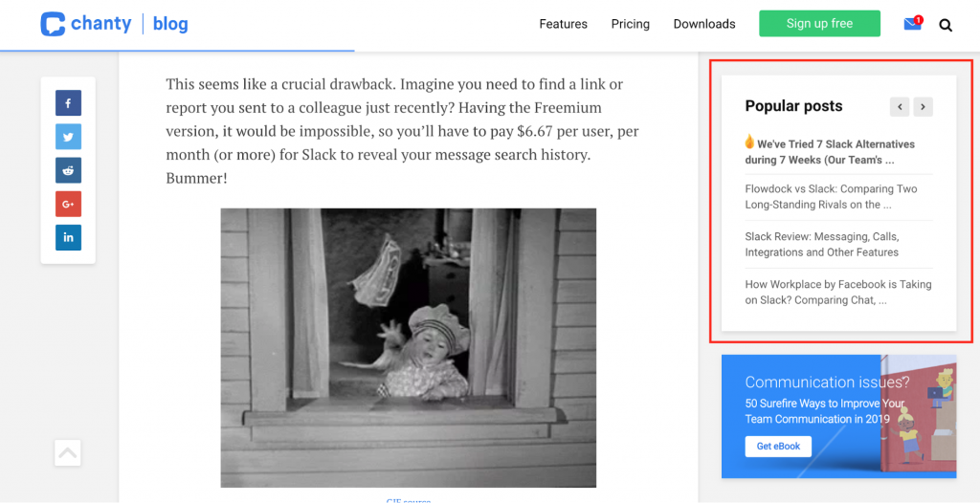
Task: Go to next popular posts
Action: [x=924, y=107]
